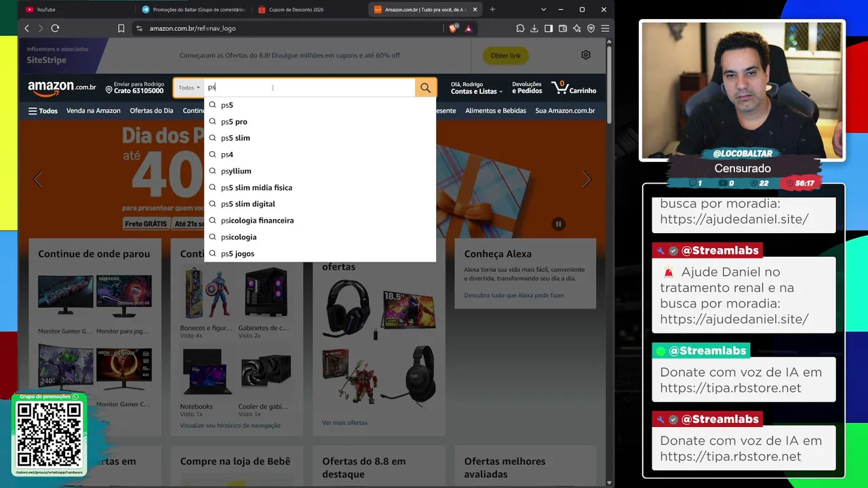Open the Todos hamburger menu

pyautogui.click(x=43, y=110)
